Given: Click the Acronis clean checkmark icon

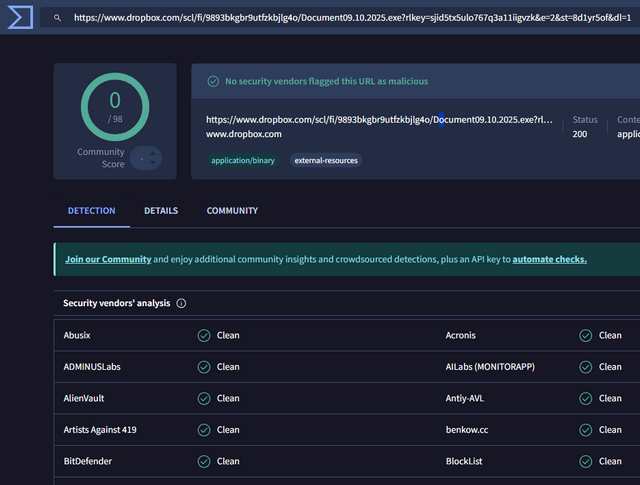Looking at the screenshot, I should point(585,335).
